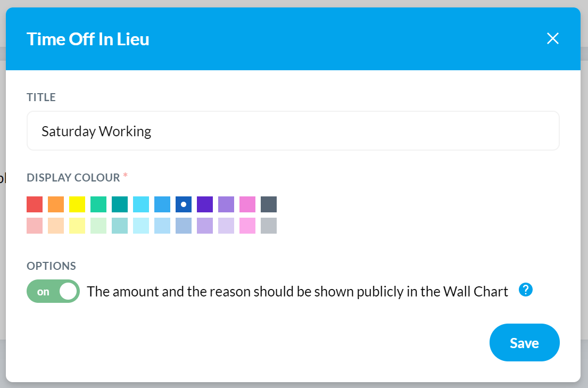Click the Title input field
Screen dimensions: 588x388
tap(293, 131)
